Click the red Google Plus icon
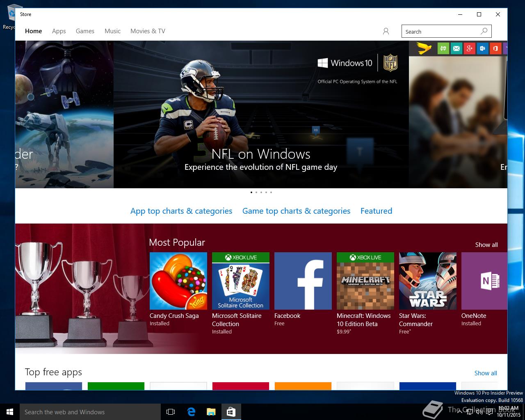525x420 pixels. point(469,48)
